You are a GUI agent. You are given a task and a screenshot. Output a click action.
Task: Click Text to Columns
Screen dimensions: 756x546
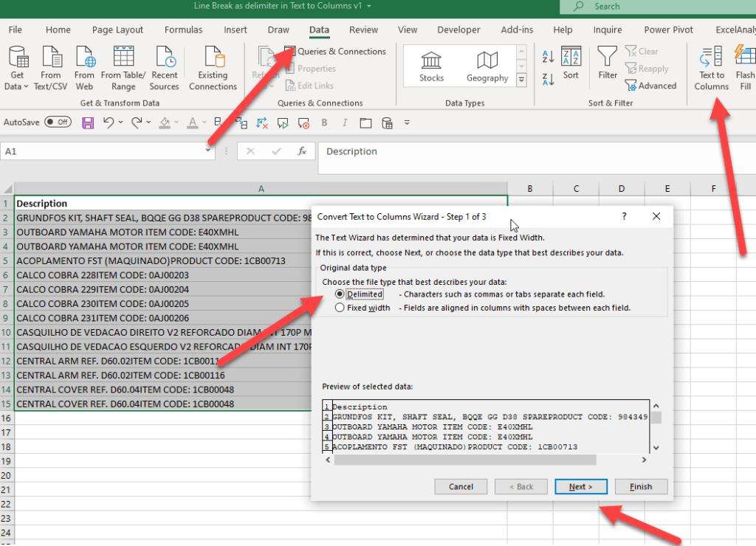click(x=712, y=68)
